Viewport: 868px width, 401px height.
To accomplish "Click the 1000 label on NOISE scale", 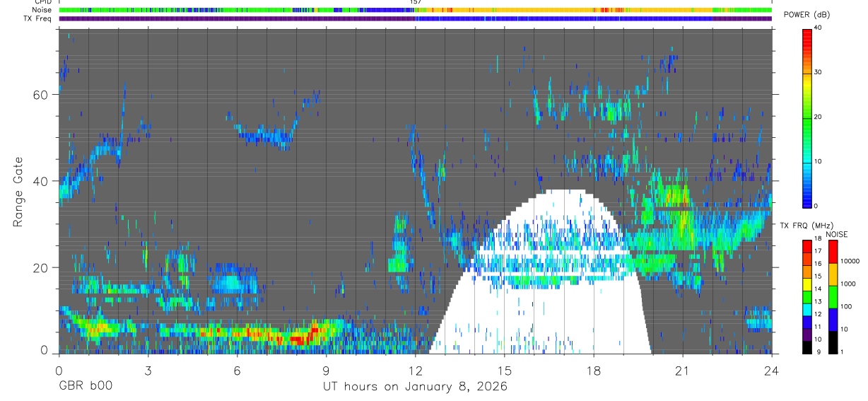I will (x=849, y=284).
